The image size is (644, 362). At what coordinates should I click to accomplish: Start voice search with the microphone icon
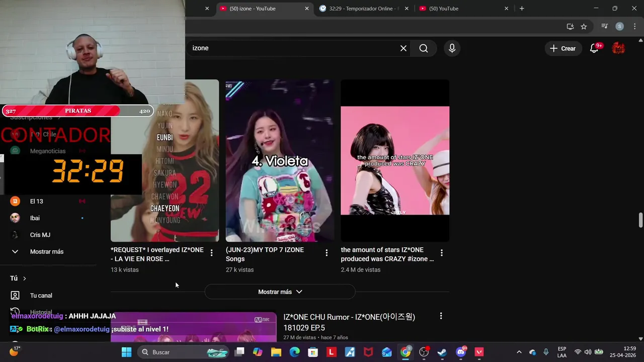452,48
